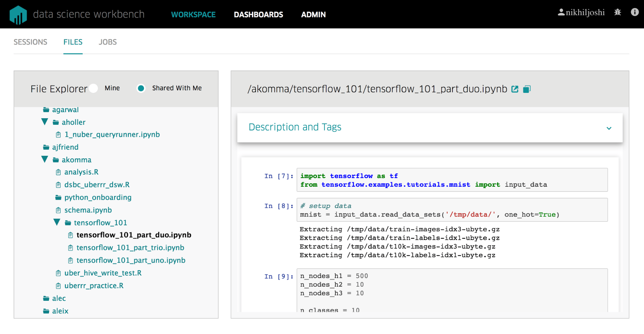Viewport: 644px width, 334px height.
Task: Toggle selection of tensorflow_101_part_duo.ipynb
Action: click(134, 235)
